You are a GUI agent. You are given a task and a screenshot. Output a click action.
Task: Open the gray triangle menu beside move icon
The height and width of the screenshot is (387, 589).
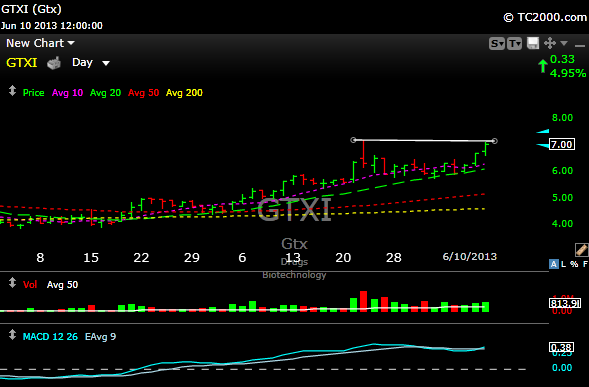(x=564, y=44)
